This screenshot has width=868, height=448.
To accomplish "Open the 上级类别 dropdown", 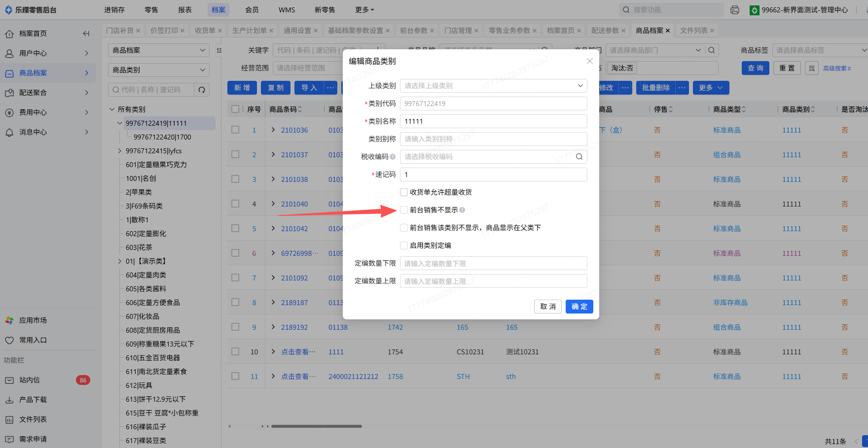I will (x=493, y=86).
